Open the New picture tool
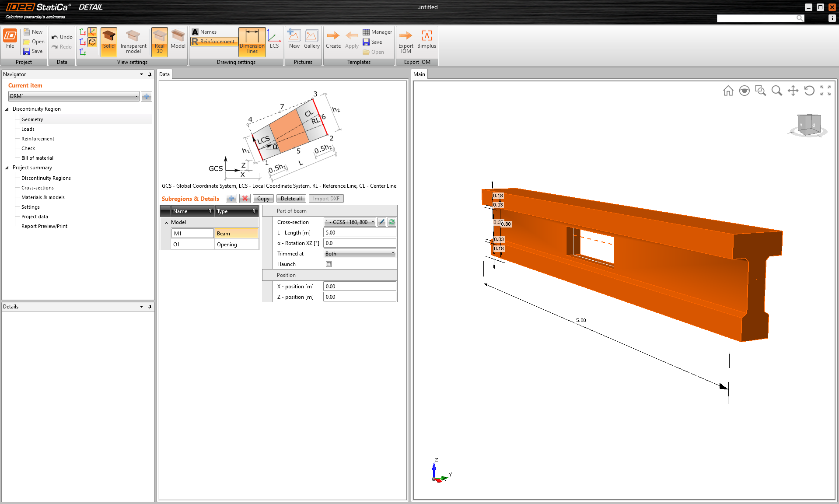839x504 pixels. pyautogui.click(x=294, y=42)
